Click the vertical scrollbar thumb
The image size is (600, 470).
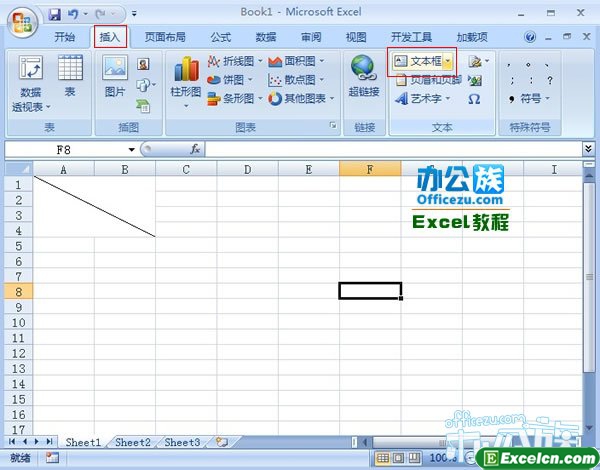coord(589,276)
